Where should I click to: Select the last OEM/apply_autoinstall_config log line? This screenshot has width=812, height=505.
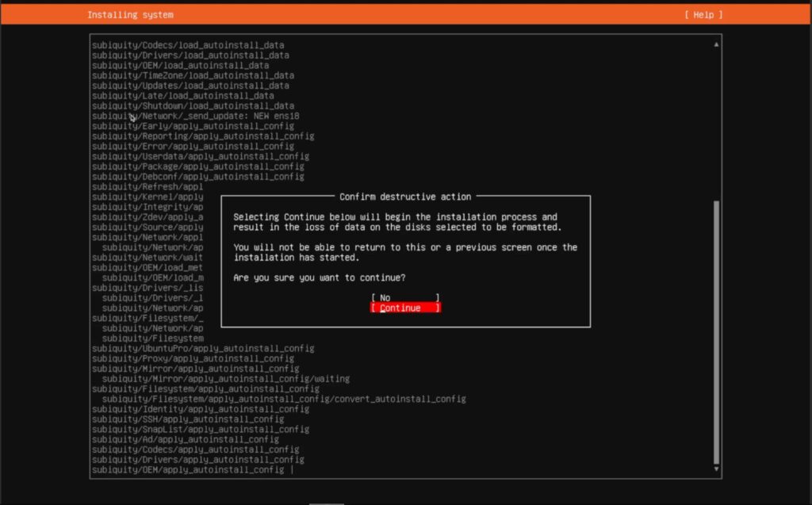coord(188,470)
